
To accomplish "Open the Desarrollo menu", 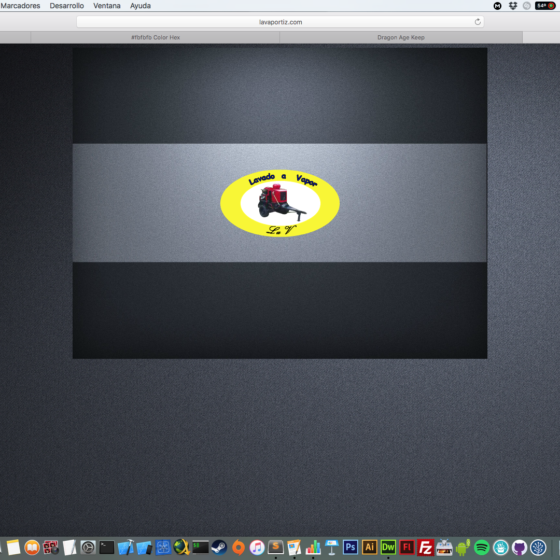I will coord(67,6).
